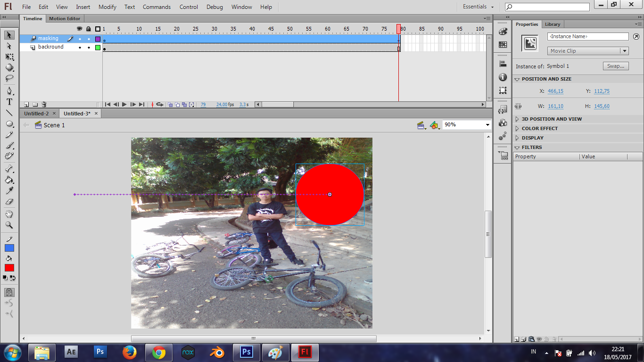Switch to the Library tab
The image size is (644, 362).
[x=553, y=25]
